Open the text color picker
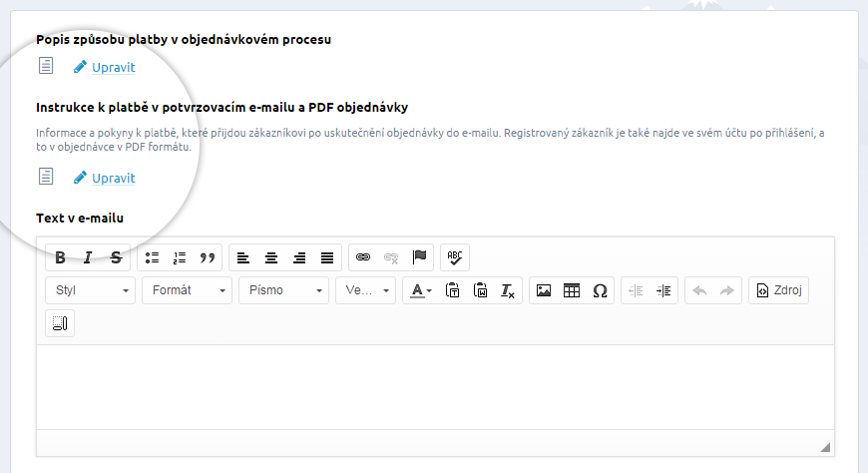 coord(421,290)
